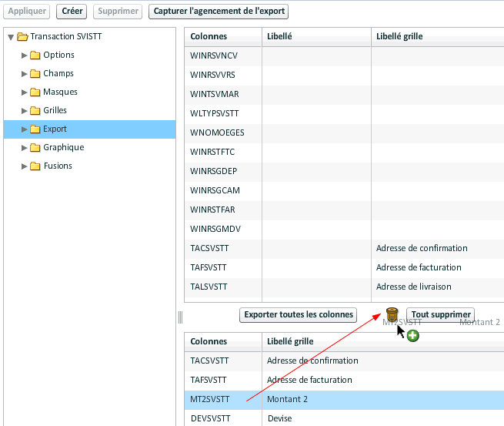Click the trash bin delete icon
This screenshot has height=426, width=504.
tap(392, 314)
